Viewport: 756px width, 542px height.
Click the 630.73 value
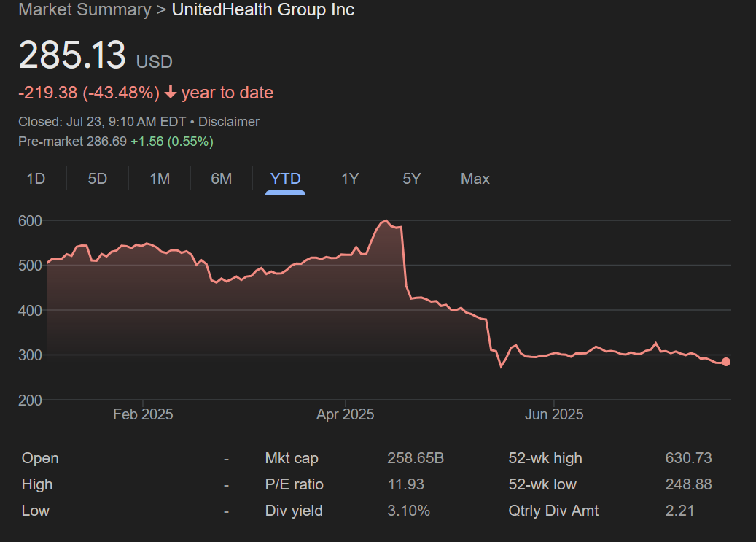(688, 458)
